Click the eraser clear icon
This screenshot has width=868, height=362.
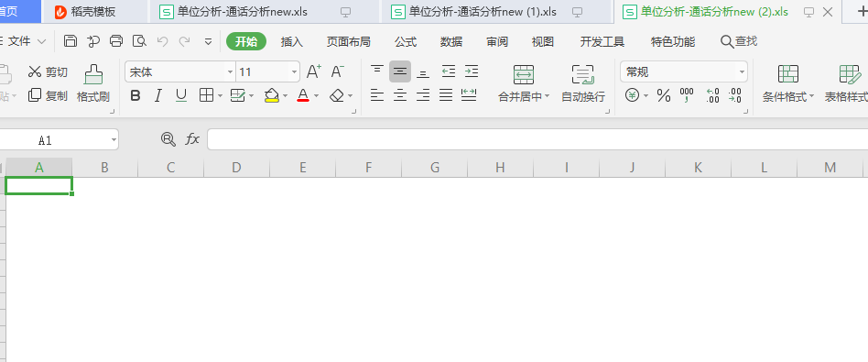point(337,96)
